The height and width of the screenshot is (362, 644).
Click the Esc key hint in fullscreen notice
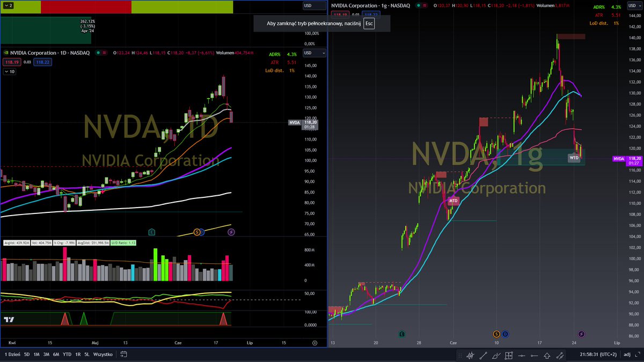pos(369,24)
